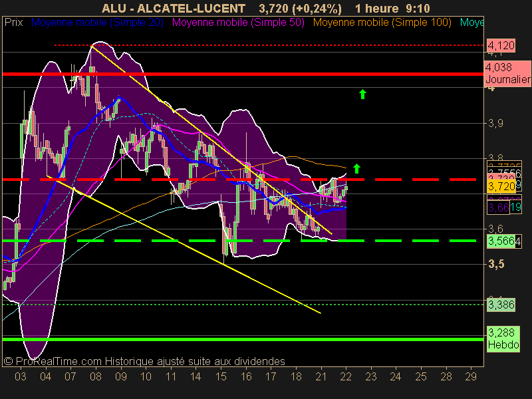This screenshot has width=532, height=399.
Task: Click the thick green Hebdo support line
Action: click(x=243, y=339)
